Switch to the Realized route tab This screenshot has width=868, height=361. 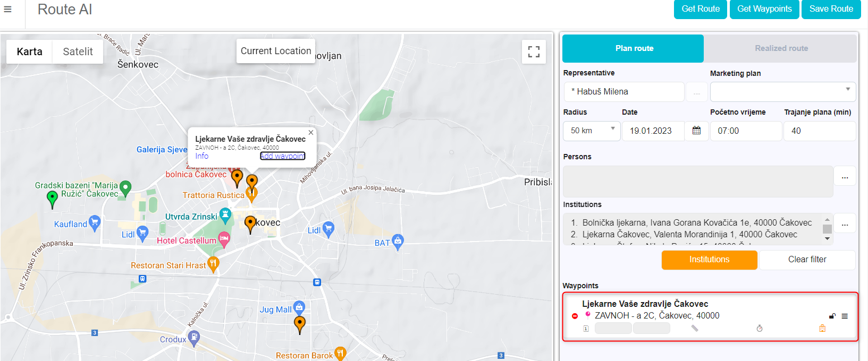(x=781, y=48)
